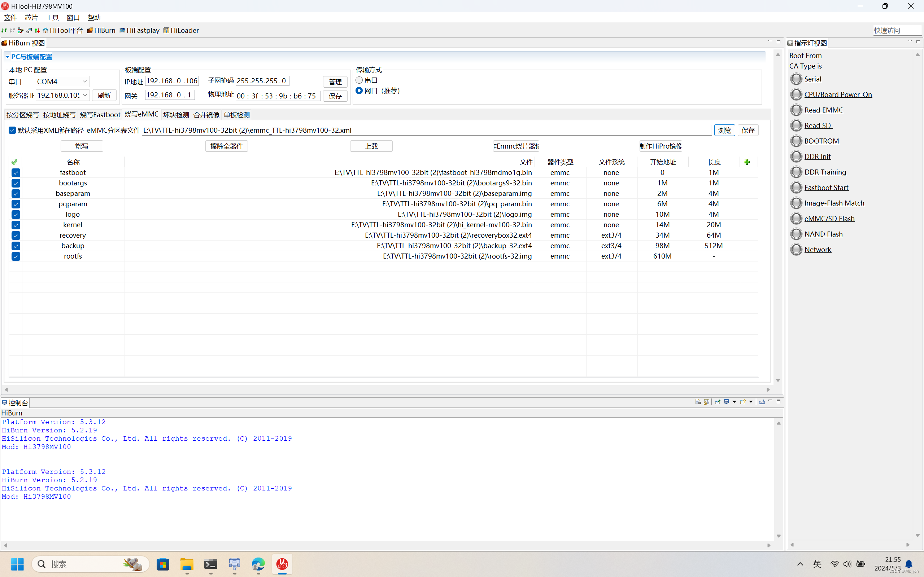Switch to the 烧写Fastboot tab
Viewport: 924px width, 577px height.
[x=100, y=115]
